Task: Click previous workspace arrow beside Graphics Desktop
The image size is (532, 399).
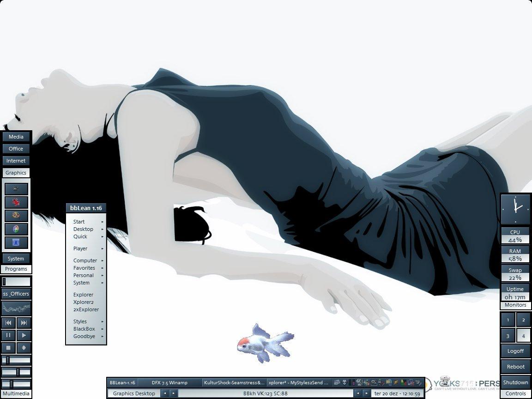Action: pyautogui.click(x=164, y=393)
